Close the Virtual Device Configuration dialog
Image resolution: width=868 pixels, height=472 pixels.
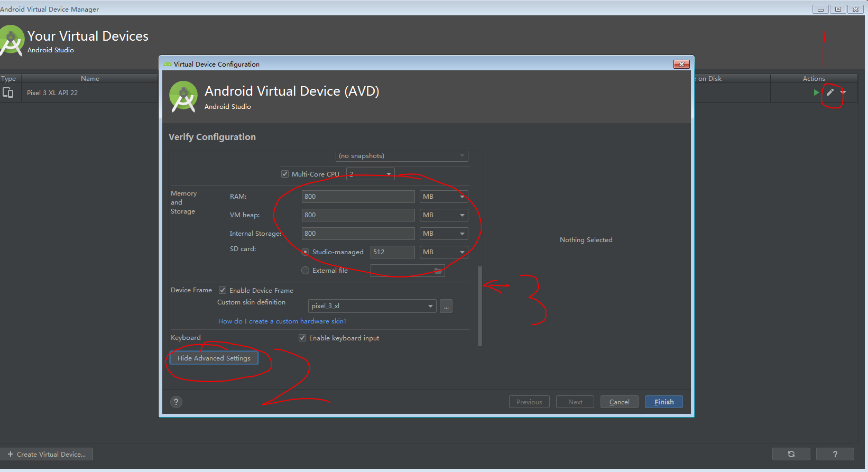(681, 64)
